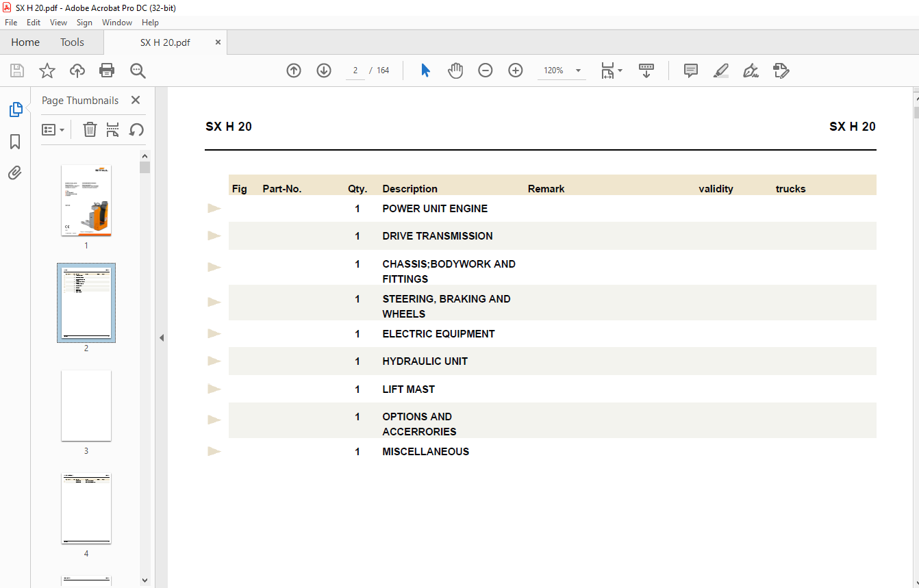Open the 120% zoom level dropdown
This screenshot has height=588, width=919.
coord(578,71)
